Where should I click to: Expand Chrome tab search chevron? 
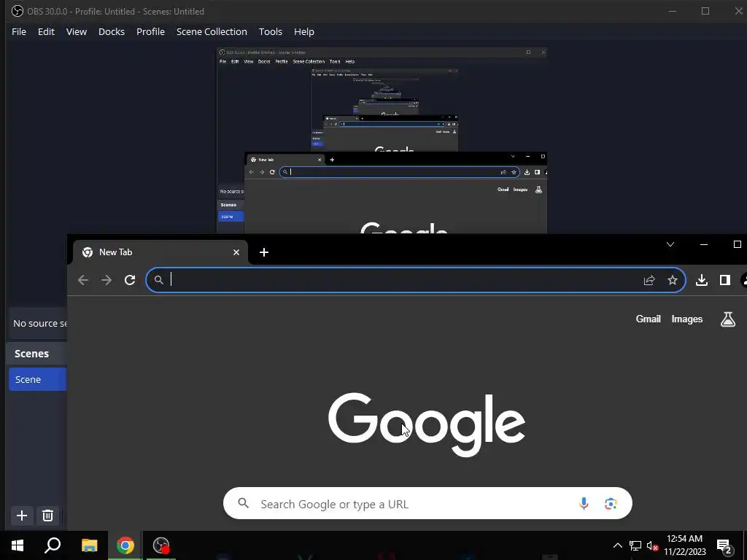(670, 244)
